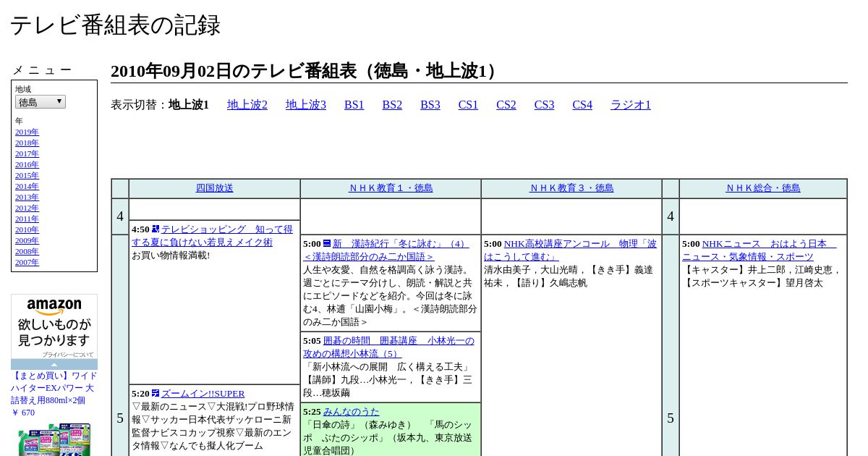
Task: Open year 2008年 in the menu
Action: 27,251
